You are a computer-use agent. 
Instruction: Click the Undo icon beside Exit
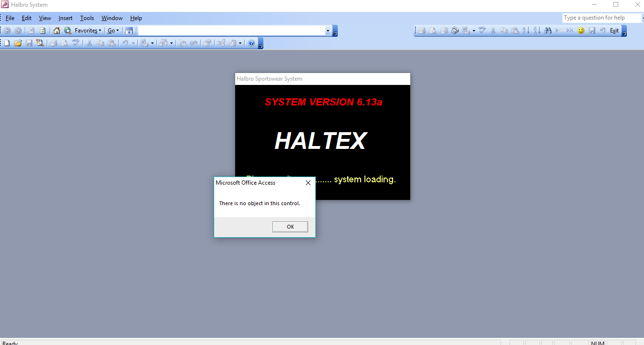[603, 31]
